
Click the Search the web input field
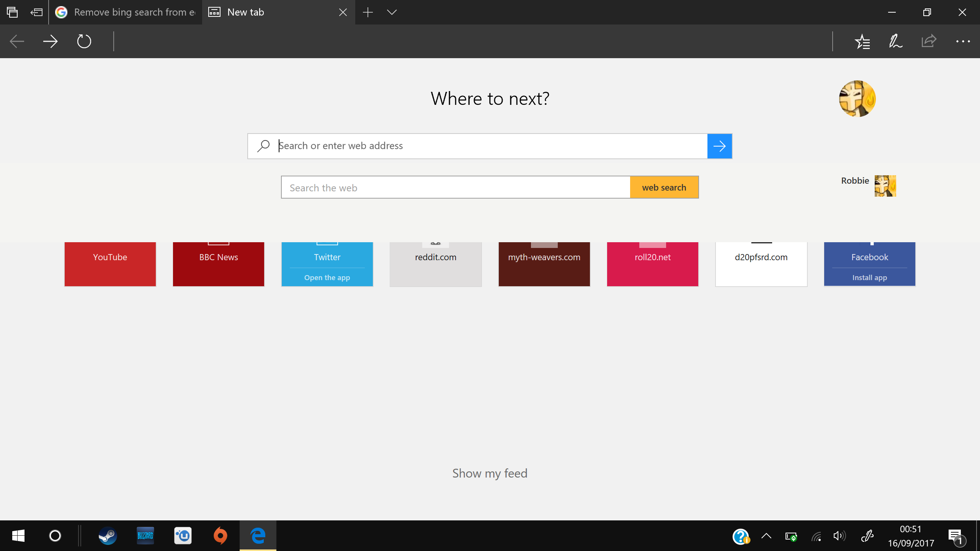point(456,187)
